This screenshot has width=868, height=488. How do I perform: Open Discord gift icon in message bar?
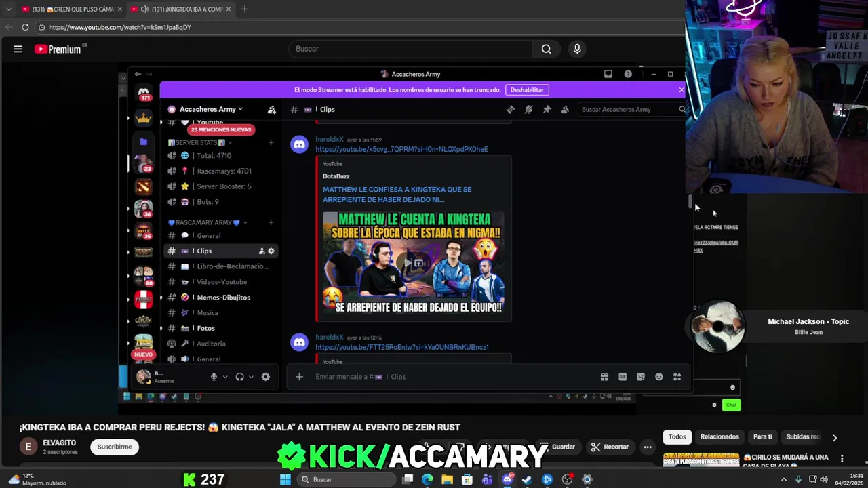(604, 377)
